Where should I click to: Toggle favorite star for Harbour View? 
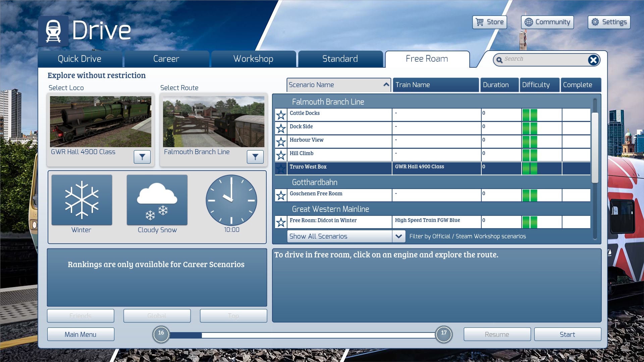(x=281, y=142)
